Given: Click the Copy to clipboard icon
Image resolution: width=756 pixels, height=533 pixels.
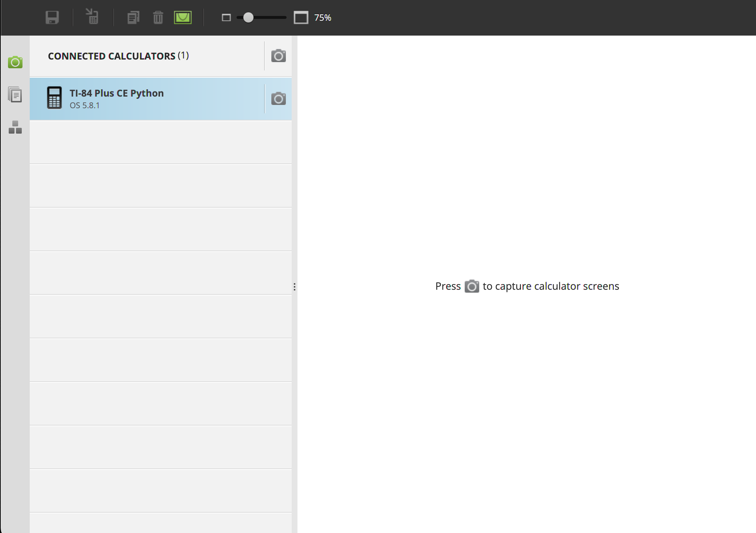Looking at the screenshot, I should pyautogui.click(x=133, y=17).
